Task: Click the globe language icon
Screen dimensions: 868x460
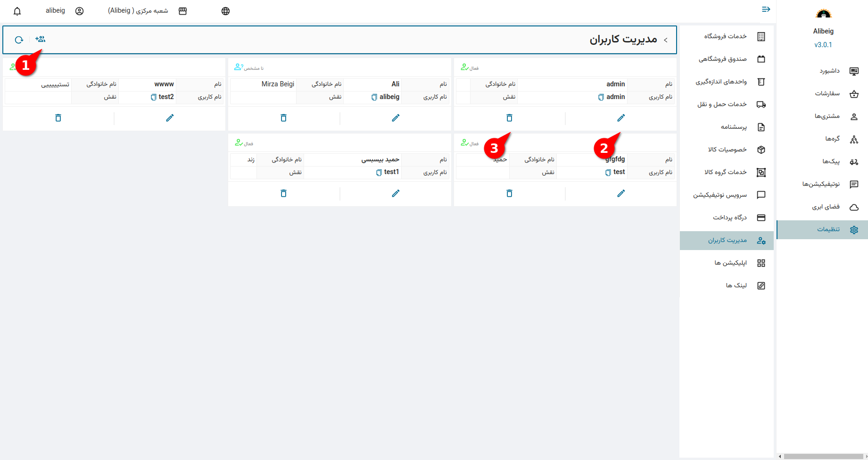Action: pyautogui.click(x=225, y=11)
